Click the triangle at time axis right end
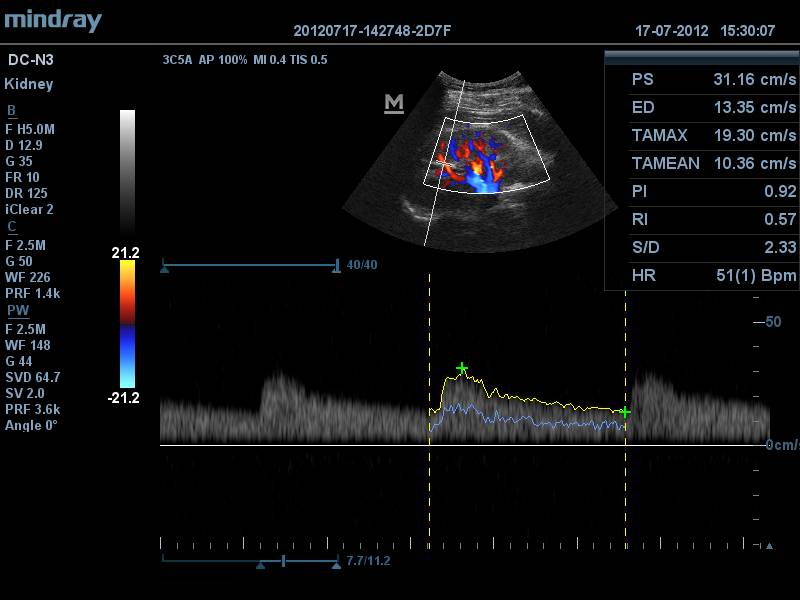 pos(768,546)
